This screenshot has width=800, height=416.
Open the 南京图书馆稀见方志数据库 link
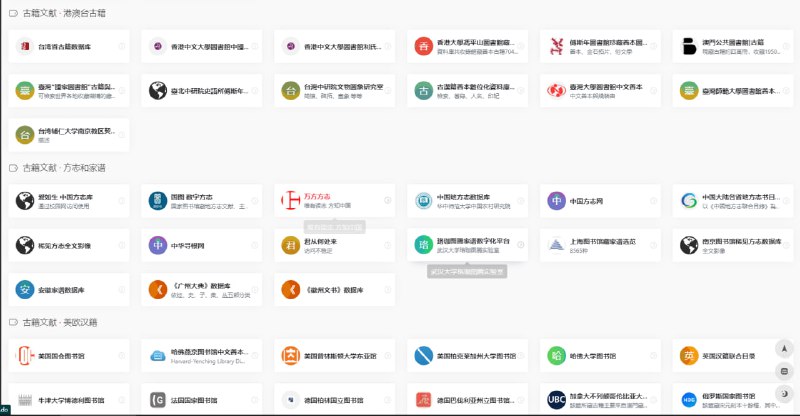pyautogui.click(x=741, y=241)
